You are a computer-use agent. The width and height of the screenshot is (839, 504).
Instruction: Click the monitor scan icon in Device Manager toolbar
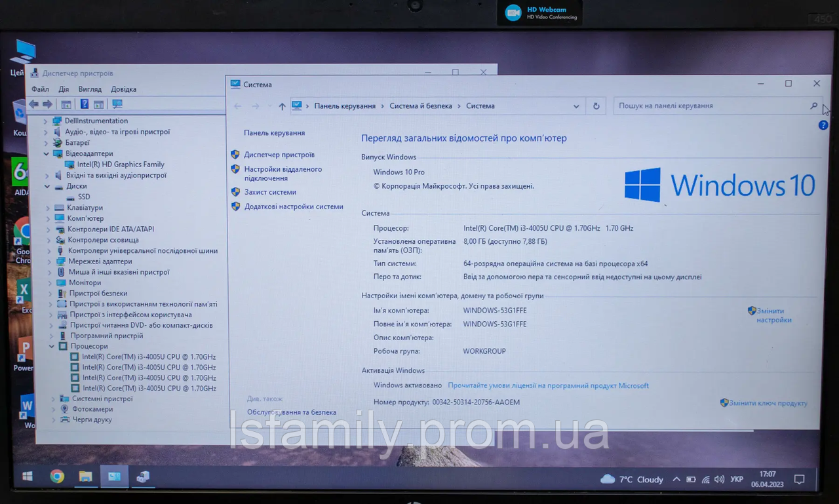pyautogui.click(x=117, y=104)
